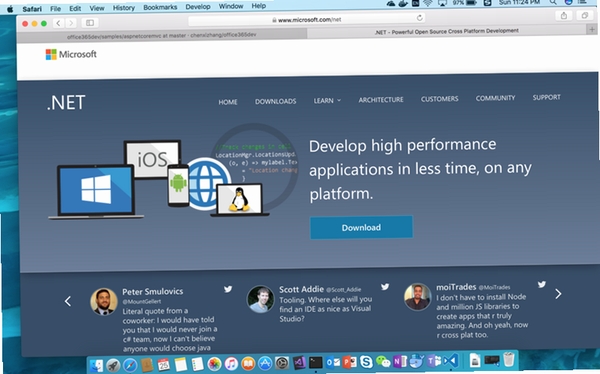Show all tabs overview button
This screenshot has width=600, height=374.
[x=585, y=15]
